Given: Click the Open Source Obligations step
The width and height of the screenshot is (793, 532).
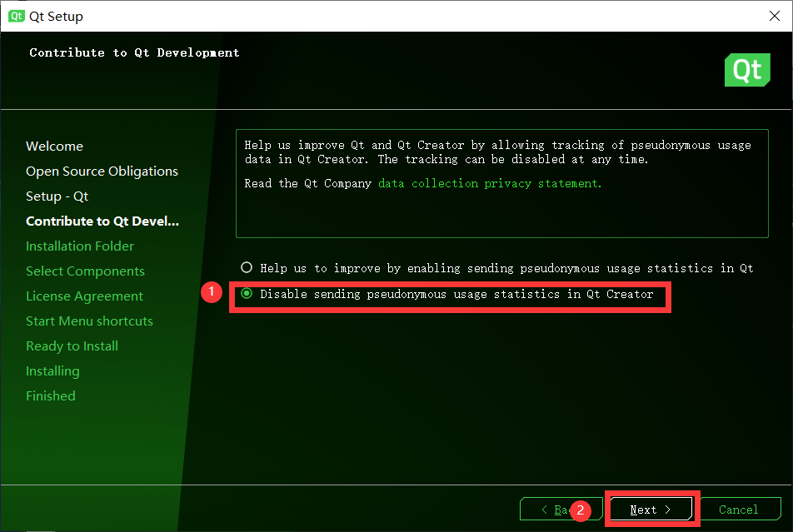Looking at the screenshot, I should pyautogui.click(x=102, y=172).
